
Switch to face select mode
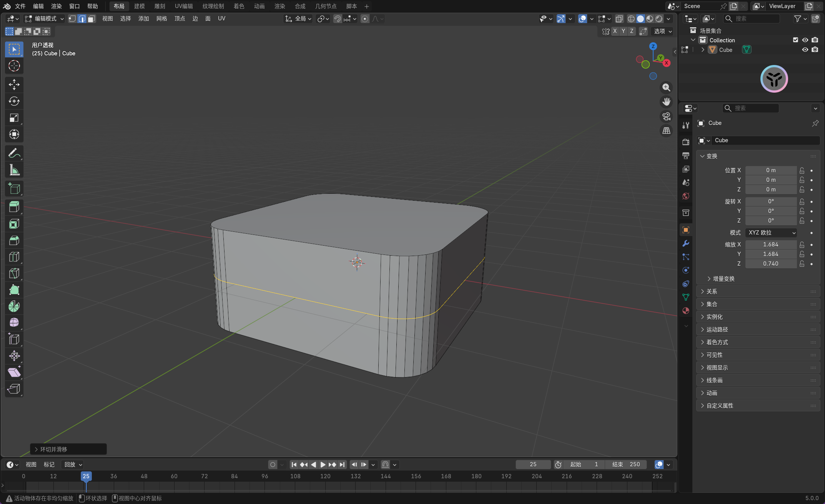pos(91,19)
